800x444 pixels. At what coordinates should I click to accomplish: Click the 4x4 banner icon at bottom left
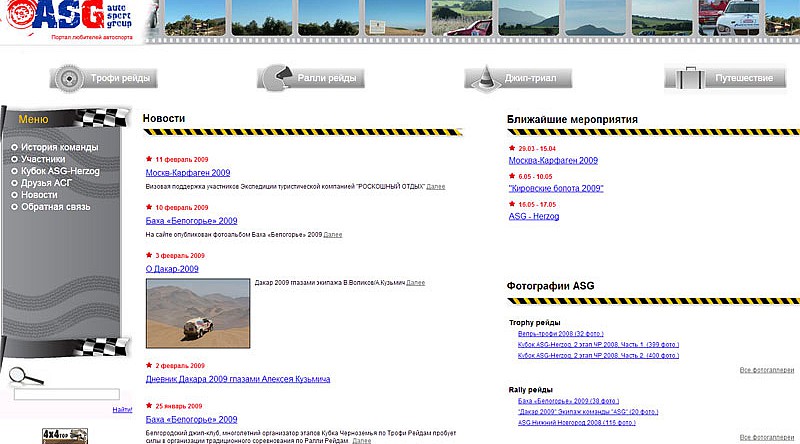64,435
